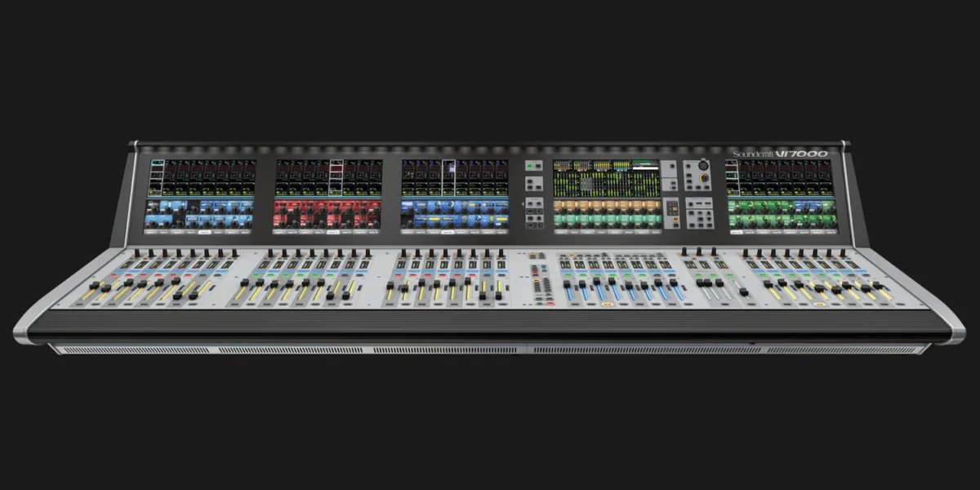The width and height of the screenshot is (980, 490).
Task: Select the white-outlined channel on the red touchscreen
Action: 336,178
